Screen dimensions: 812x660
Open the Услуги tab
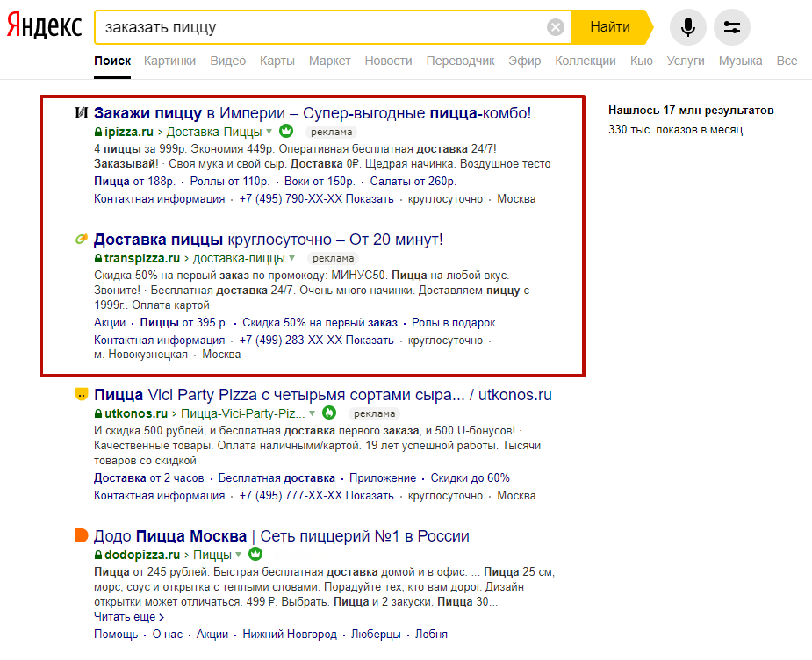(686, 61)
